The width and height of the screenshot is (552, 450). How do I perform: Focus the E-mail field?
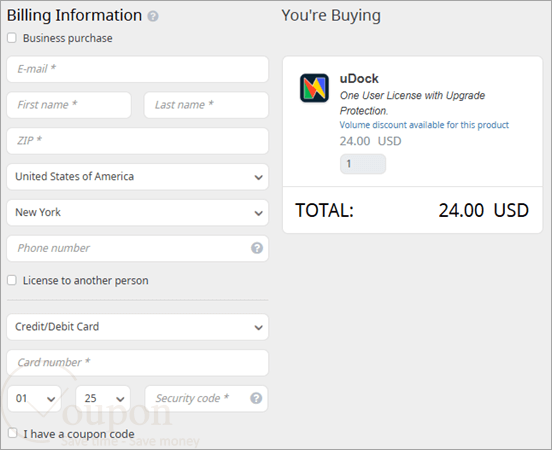pyautogui.click(x=138, y=69)
